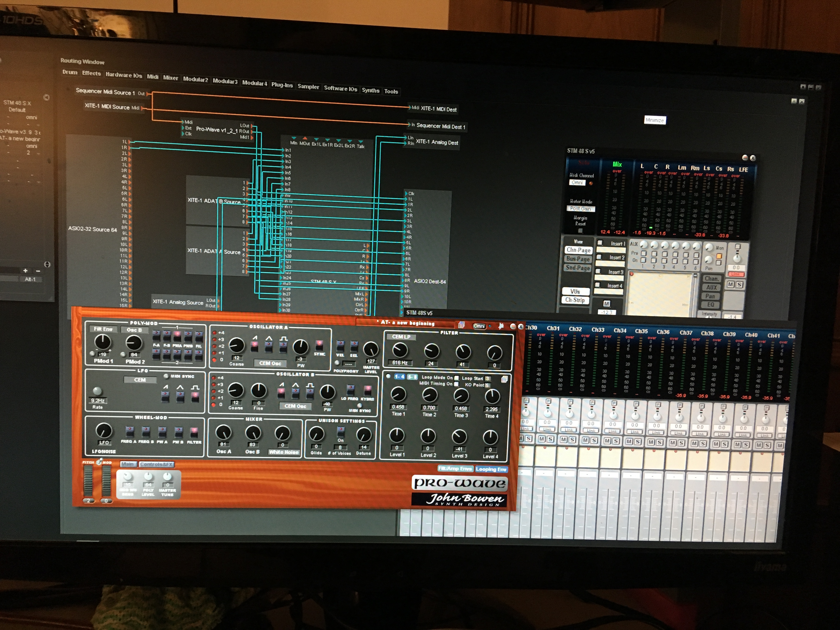The image size is (840, 630).
Task: Open Pro-Wave preset list icon
Action: 461,325
